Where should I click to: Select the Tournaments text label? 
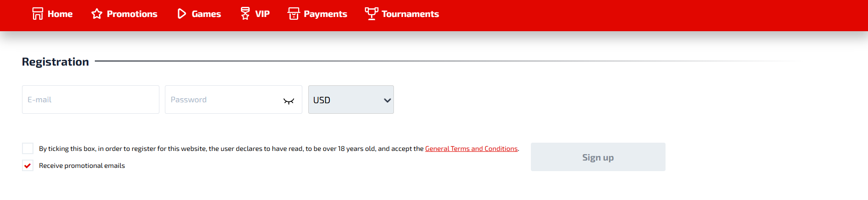point(410,14)
